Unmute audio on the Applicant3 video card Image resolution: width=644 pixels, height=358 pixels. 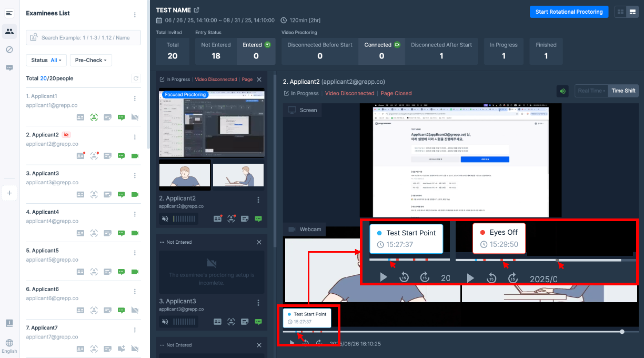tap(165, 322)
